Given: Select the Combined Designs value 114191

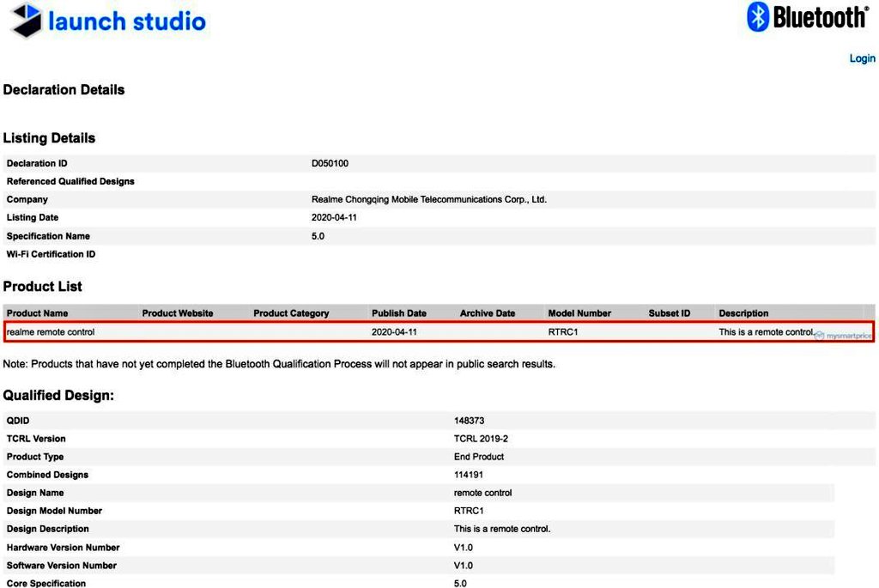Looking at the screenshot, I should tap(469, 475).
